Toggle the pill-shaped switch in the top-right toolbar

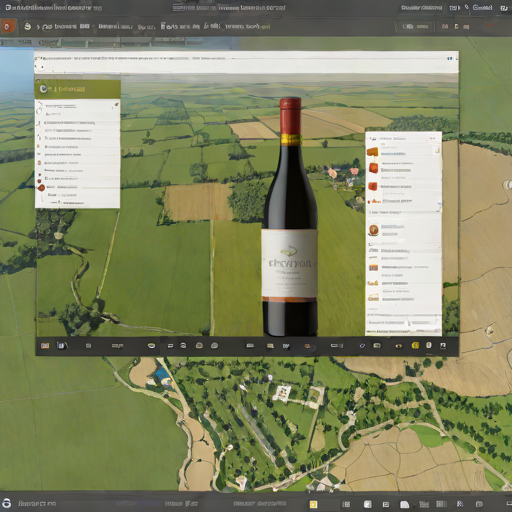(408, 26)
